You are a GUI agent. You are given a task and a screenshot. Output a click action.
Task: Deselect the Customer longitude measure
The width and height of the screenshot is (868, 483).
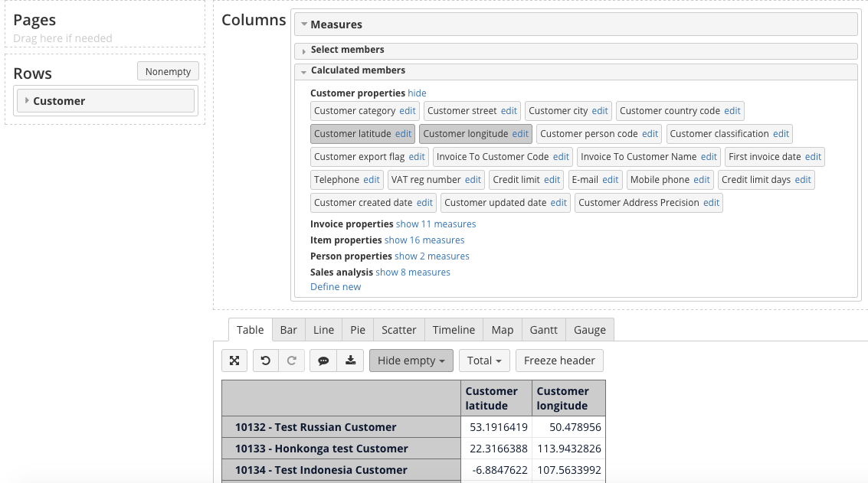pyautogui.click(x=465, y=134)
